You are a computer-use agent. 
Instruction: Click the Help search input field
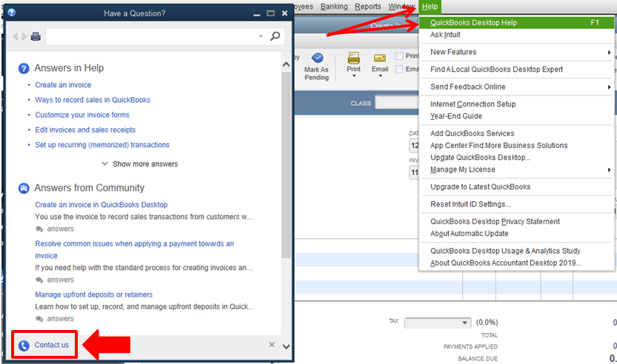[x=152, y=36]
